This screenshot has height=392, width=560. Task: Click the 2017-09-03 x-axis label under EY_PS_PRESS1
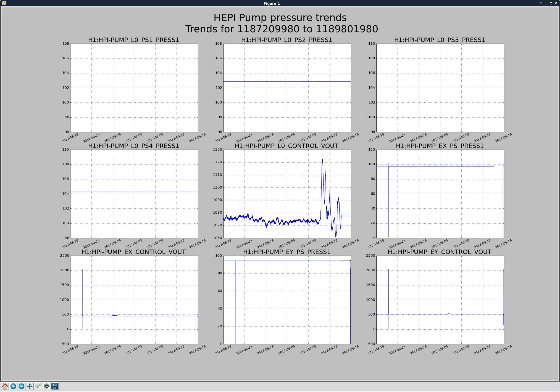pos(287,350)
